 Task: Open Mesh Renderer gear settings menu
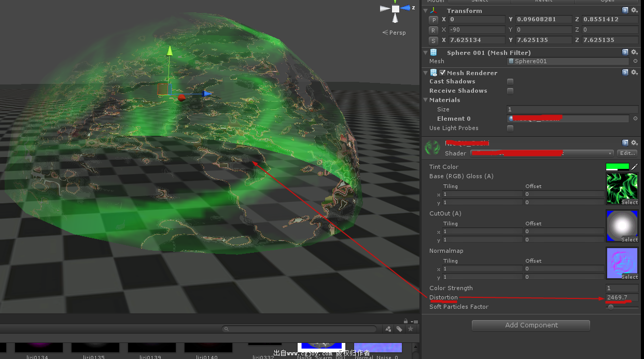coord(634,73)
